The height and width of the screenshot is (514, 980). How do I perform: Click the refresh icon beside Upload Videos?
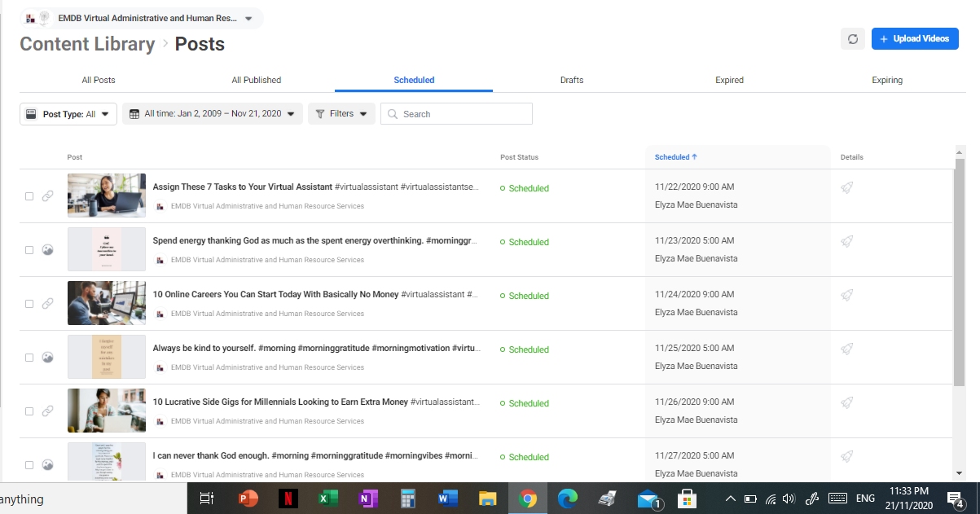click(853, 39)
